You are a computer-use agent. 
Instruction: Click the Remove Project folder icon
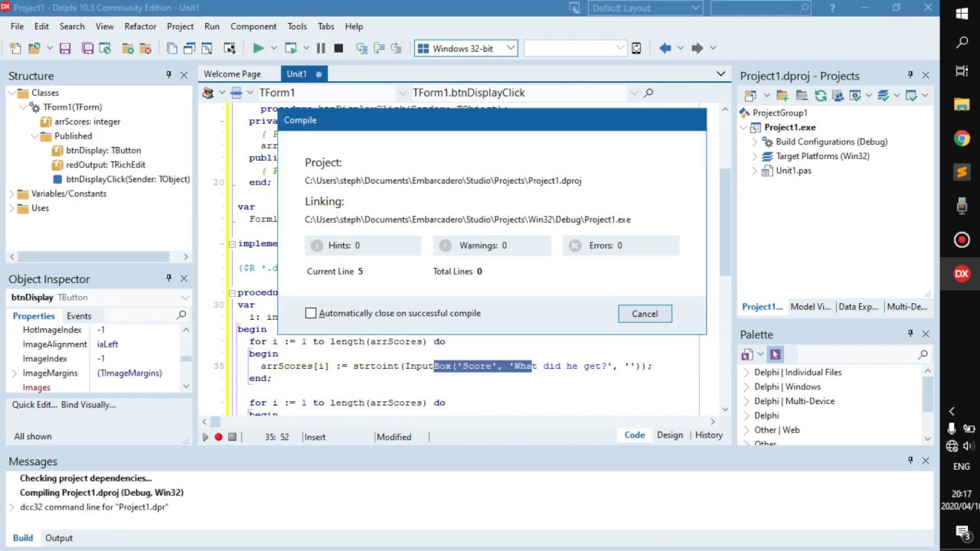(802, 96)
